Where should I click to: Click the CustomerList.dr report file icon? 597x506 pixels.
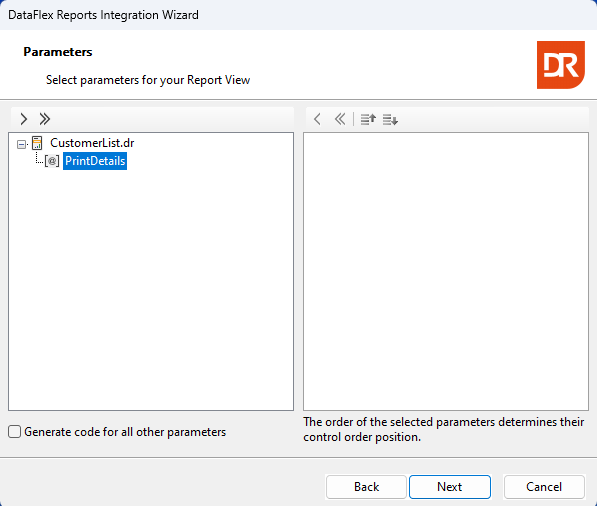37,143
